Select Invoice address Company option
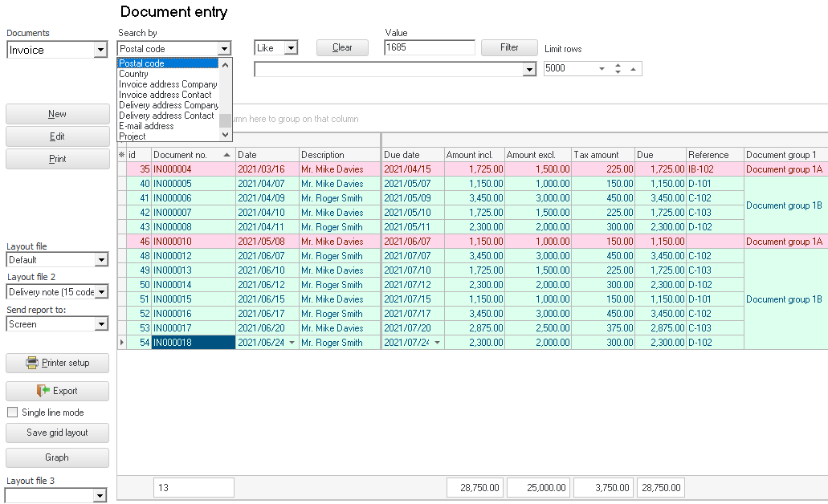The height and width of the screenshot is (504, 828). tap(168, 84)
